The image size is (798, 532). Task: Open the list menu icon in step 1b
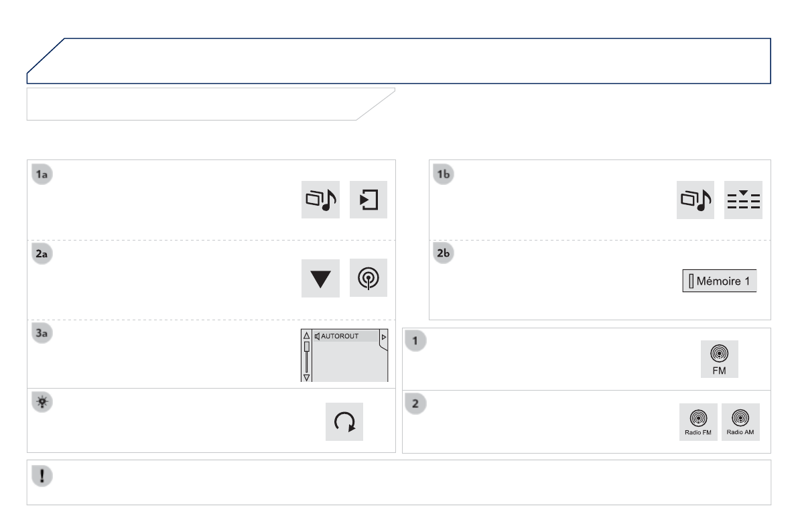tap(744, 200)
